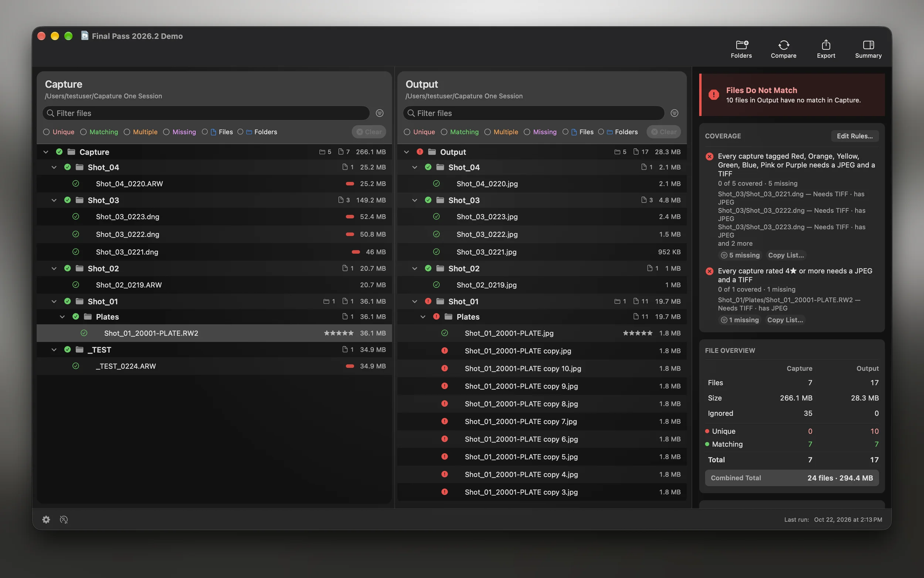The width and height of the screenshot is (924, 578).
Task: Select Shot_02_0219.jpg in Output pane
Action: (541, 285)
